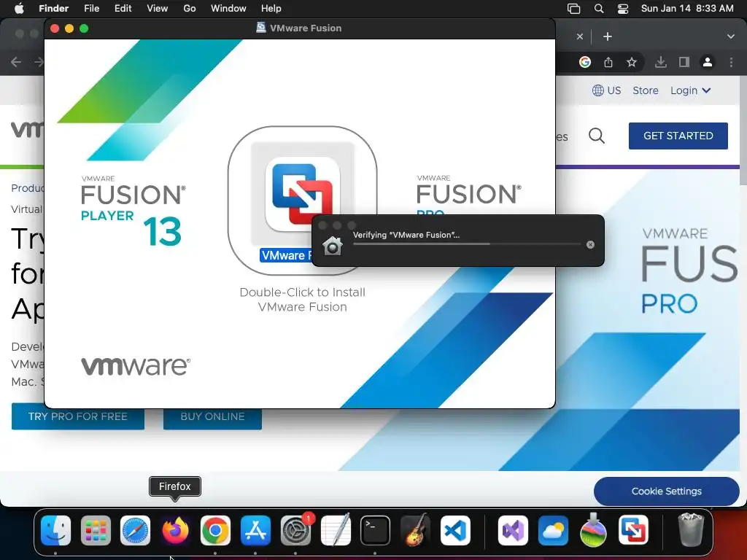Open the File menu
This screenshot has height=560, width=747.
click(x=91, y=9)
